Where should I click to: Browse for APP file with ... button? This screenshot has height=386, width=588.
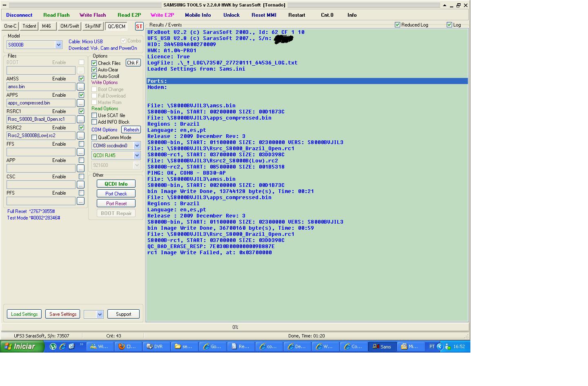point(80,169)
